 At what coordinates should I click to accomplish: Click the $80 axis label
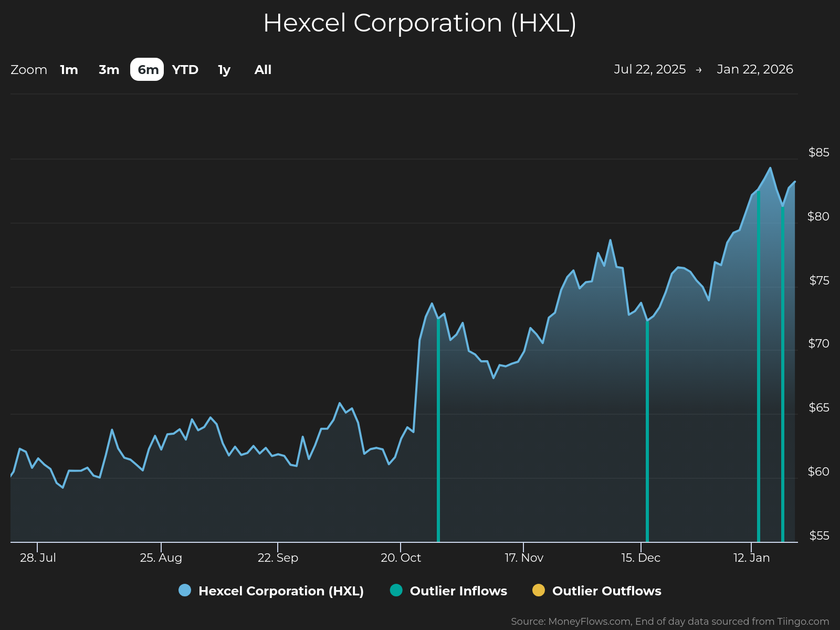(x=818, y=216)
